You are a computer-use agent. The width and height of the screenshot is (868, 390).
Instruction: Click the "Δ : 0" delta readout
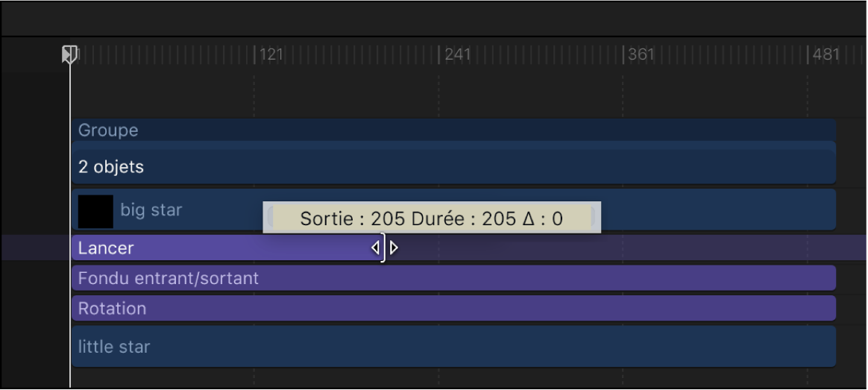coord(542,218)
